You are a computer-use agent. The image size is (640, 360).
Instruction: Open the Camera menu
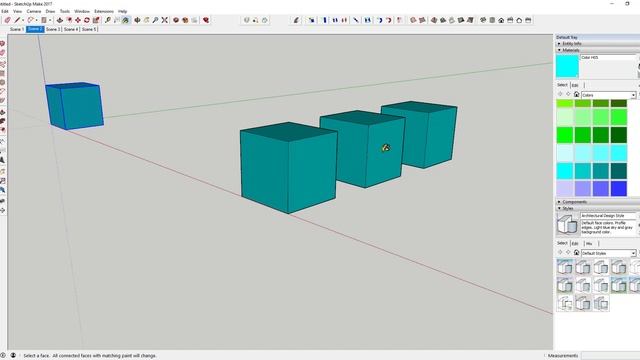click(34, 11)
